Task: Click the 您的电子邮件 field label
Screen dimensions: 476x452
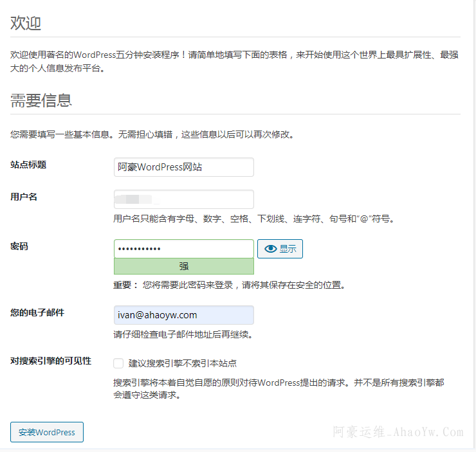Action: click(37, 312)
